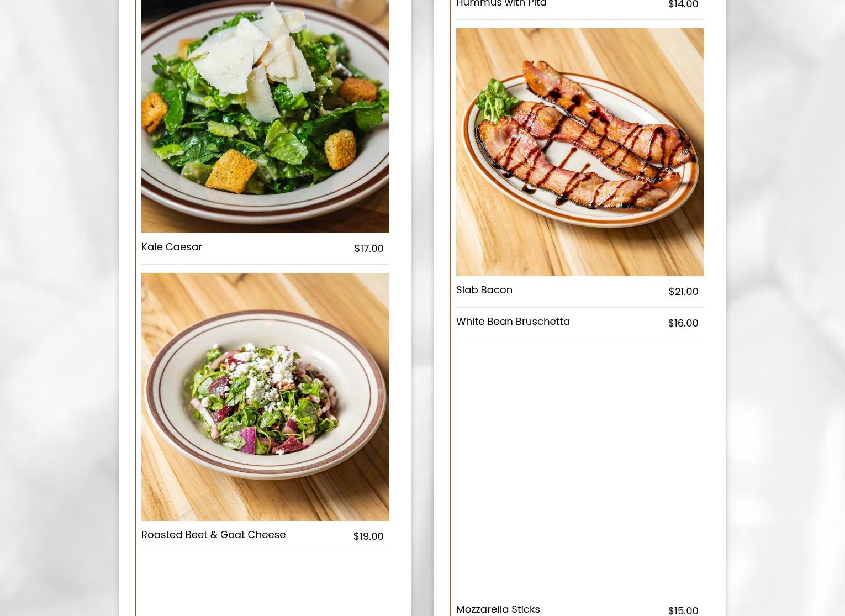Select the $16.00 bruschetta price
The height and width of the screenshot is (616, 845).
[683, 323]
